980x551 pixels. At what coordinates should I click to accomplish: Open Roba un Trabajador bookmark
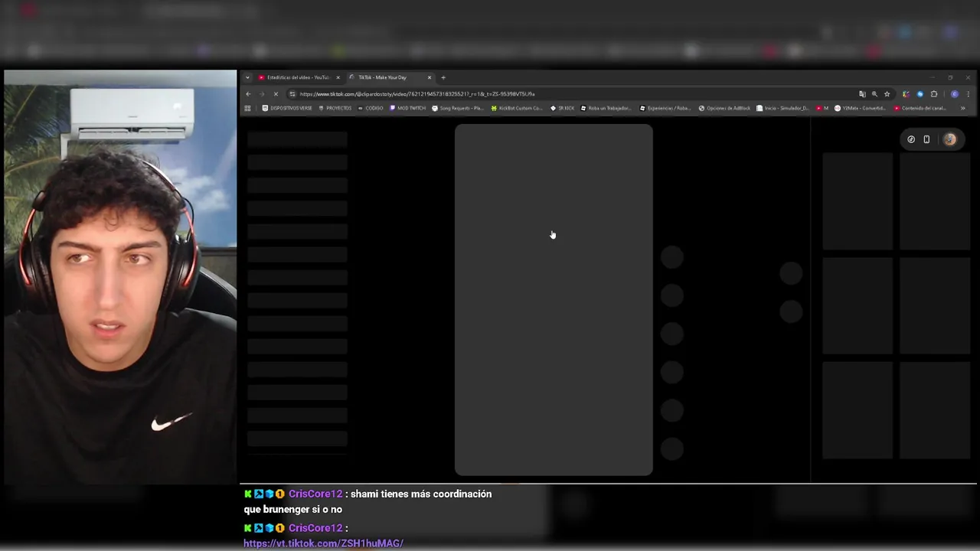click(x=606, y=108)
